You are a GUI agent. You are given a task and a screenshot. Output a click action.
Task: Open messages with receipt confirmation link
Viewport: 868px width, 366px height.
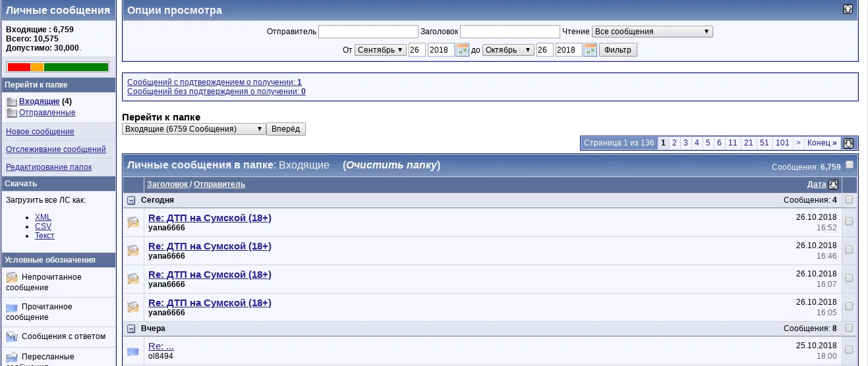(214, 82)
